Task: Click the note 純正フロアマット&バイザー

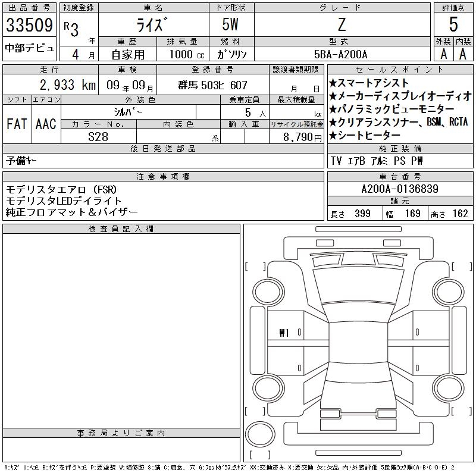Action: [71, 212]
